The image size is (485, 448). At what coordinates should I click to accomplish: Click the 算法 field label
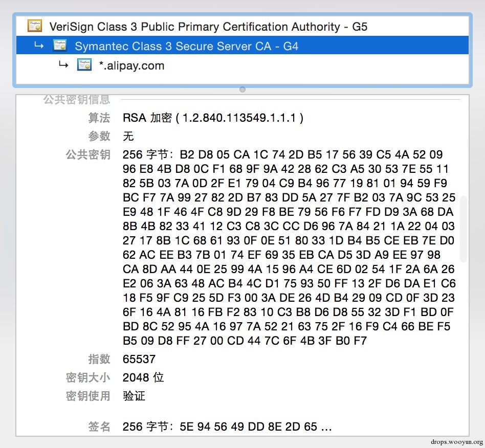pyautogui.click(x=99, y=118)
